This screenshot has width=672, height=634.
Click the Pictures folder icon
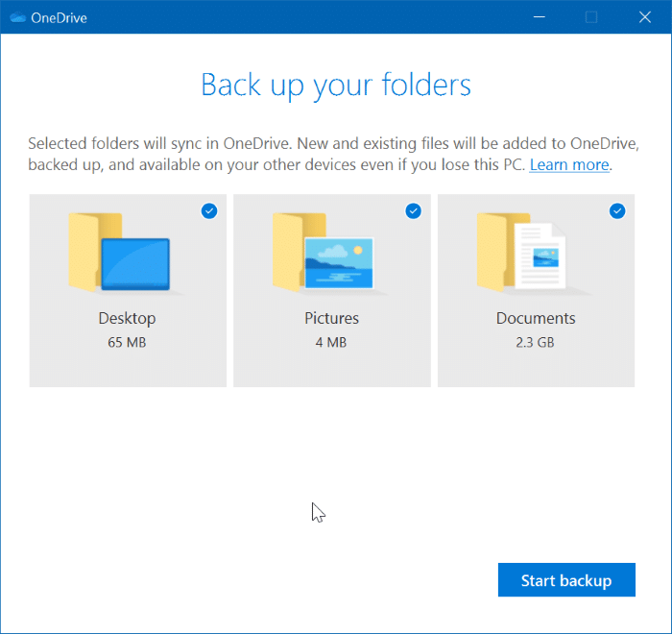324,253
